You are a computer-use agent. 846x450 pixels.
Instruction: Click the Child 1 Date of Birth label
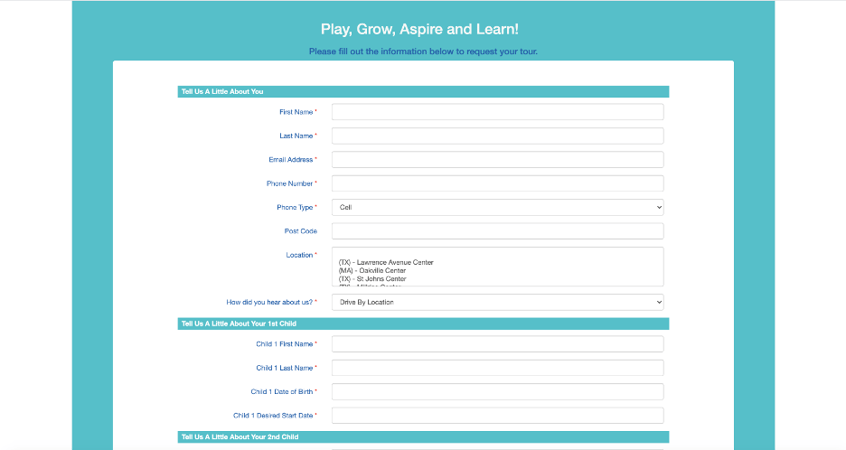pos(284,392)
